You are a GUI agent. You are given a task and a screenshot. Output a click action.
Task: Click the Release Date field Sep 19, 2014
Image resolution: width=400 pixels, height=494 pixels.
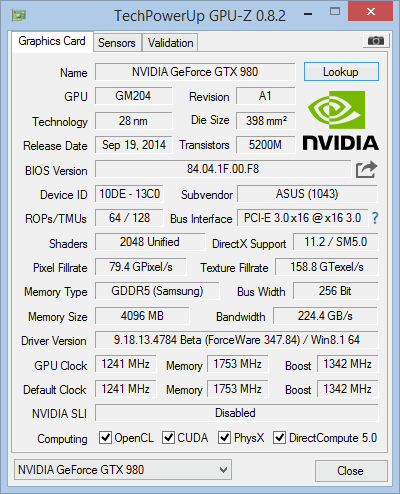pos(134,145)
